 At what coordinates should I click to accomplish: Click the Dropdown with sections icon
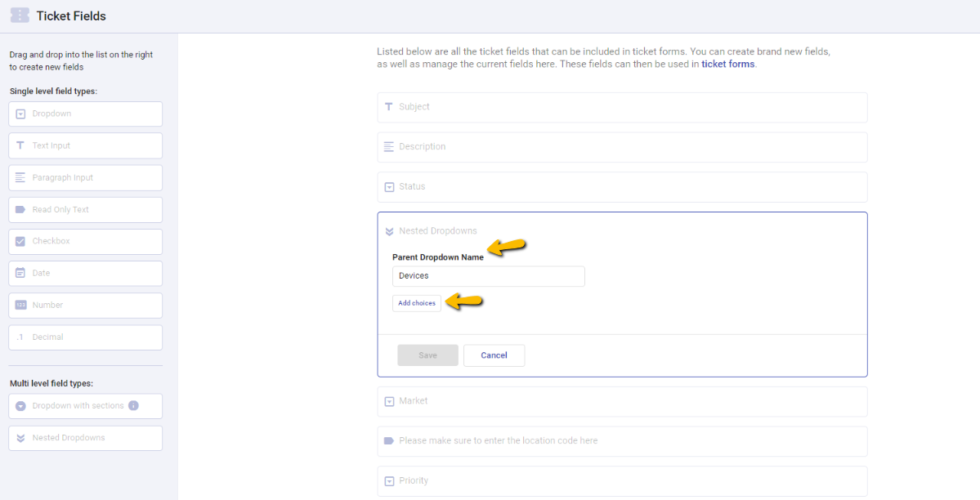pyautogui.click(x=20, y=406)
